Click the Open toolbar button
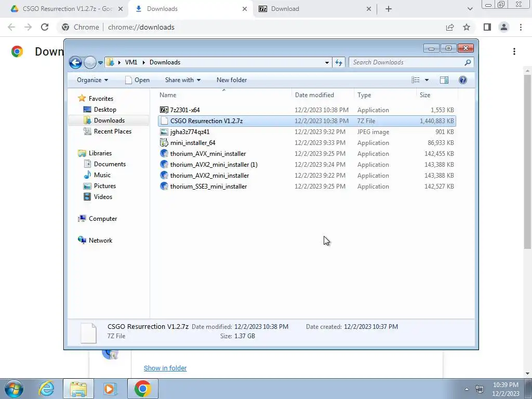The image size is (532, 399). click(137, 80)
